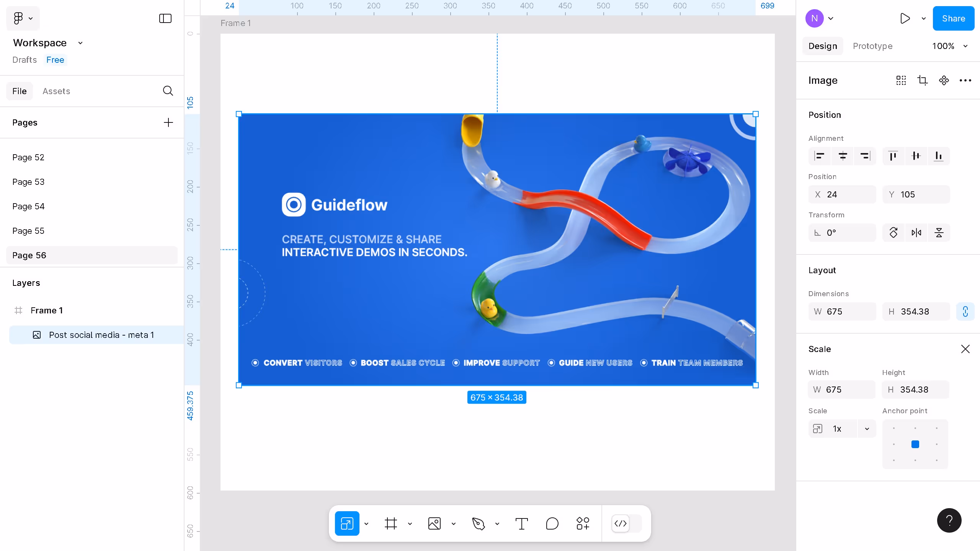Toggle the Dev Mode switch
The image size is (980, 551).
[626, 523]
